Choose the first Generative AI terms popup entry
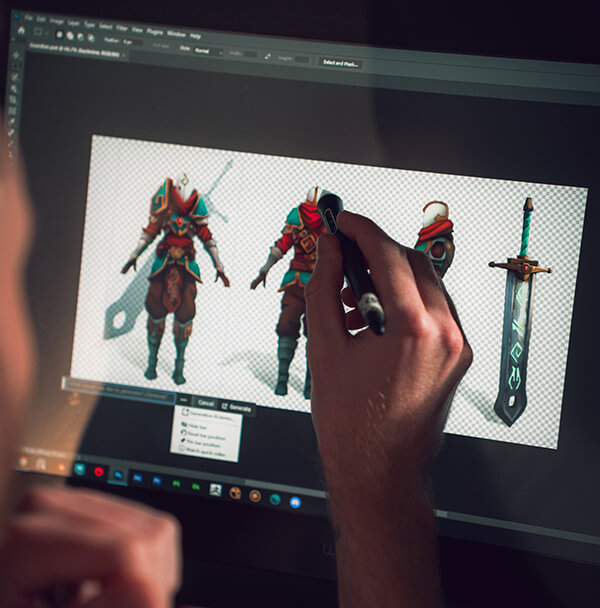Screen dimensions: 600x608 tap(208, 416)
